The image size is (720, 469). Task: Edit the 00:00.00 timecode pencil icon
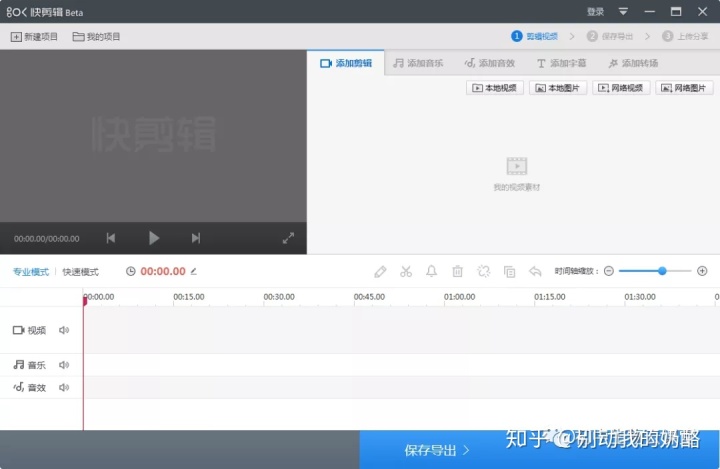(194, 271)
